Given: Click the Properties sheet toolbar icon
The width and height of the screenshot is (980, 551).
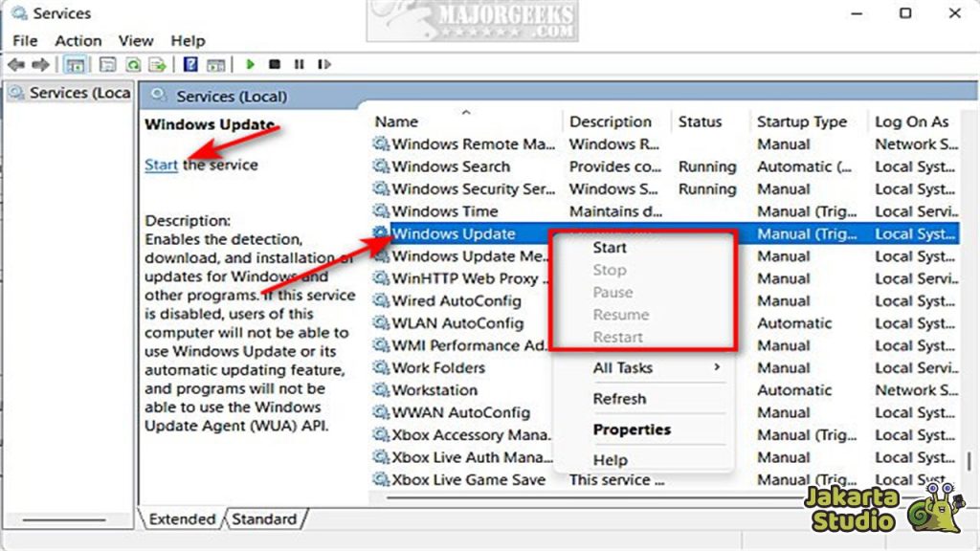Looking at the screenshot, I should [x=107, y=64].
